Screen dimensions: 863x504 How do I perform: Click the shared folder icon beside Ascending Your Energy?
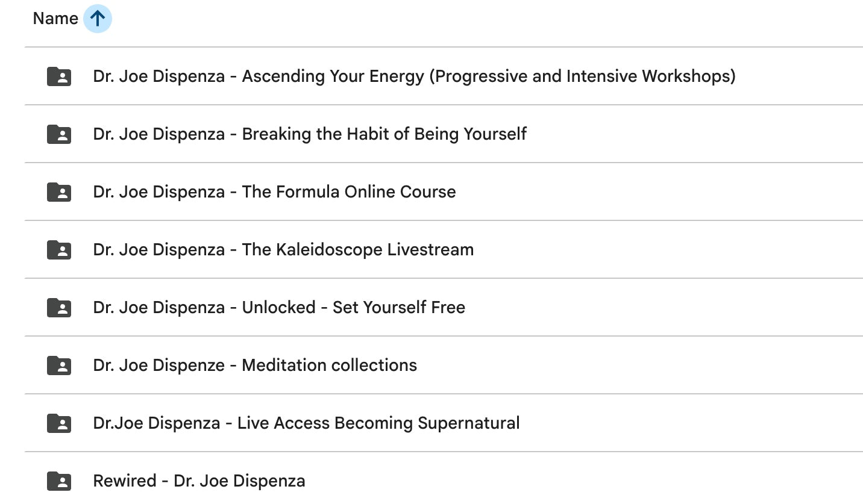(x=58, y=76)
